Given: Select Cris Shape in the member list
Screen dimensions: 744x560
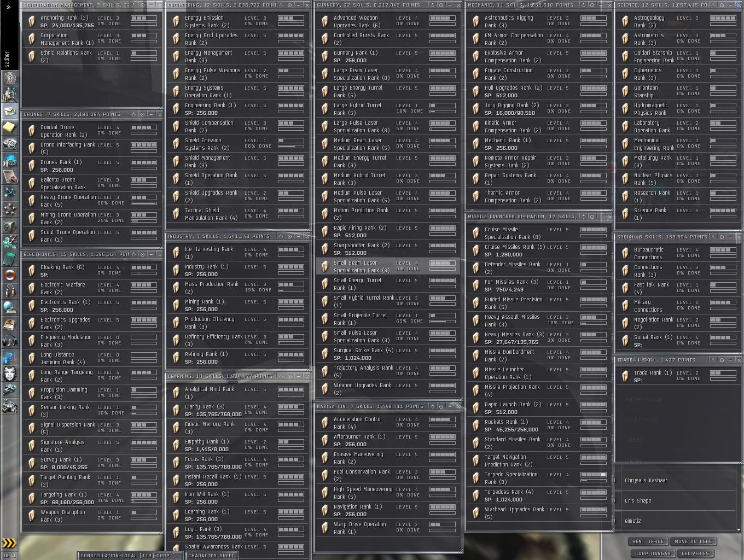Looking at the screenshot, I should pyautogui.click(x=675, y=501).
